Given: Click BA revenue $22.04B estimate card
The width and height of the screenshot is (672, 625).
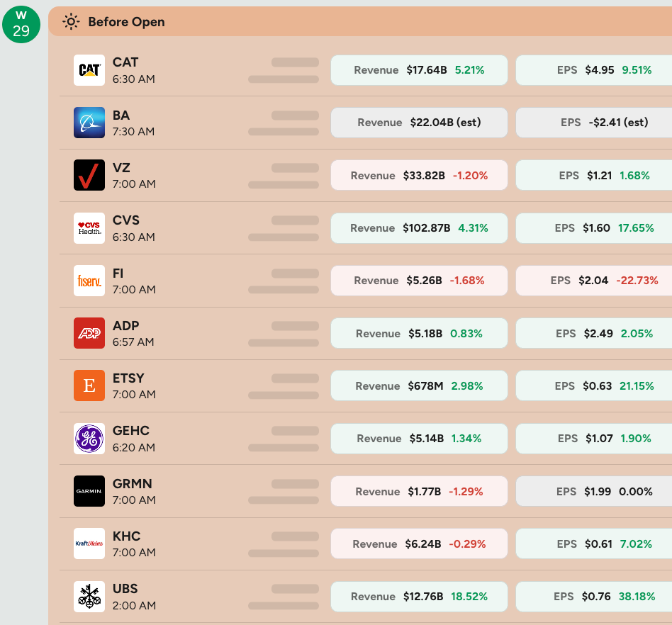Looking at the screenshot, I should click(419, 123).
